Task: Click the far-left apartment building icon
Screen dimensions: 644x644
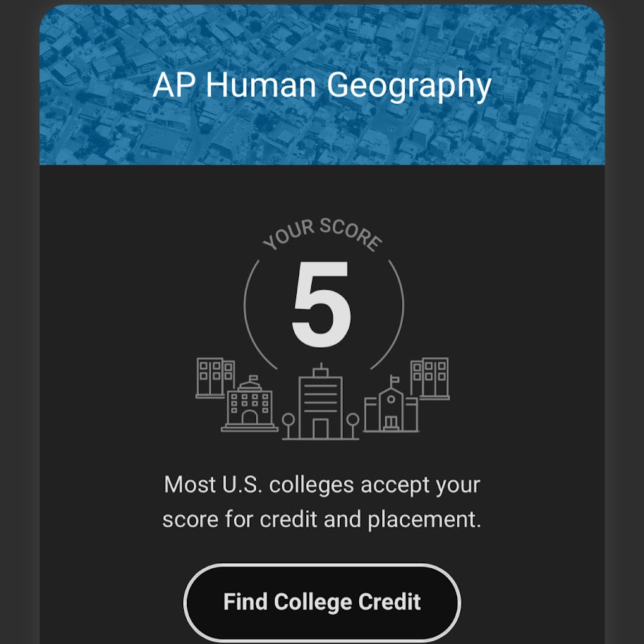Action: point(215,377)
